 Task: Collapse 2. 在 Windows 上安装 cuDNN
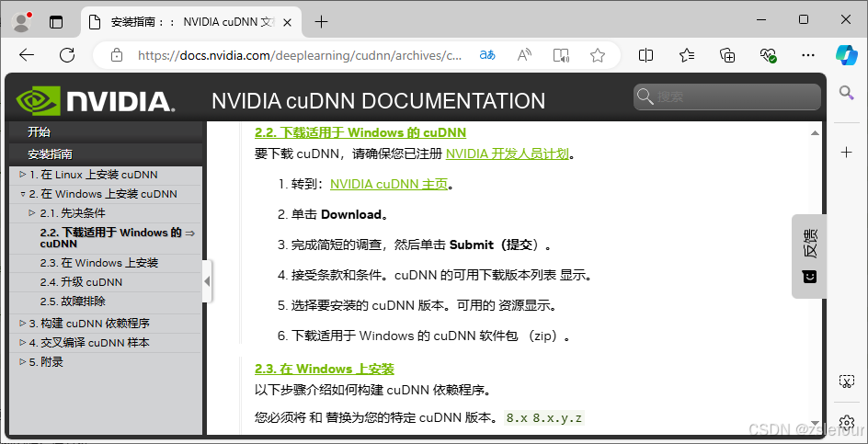(23, 194)
